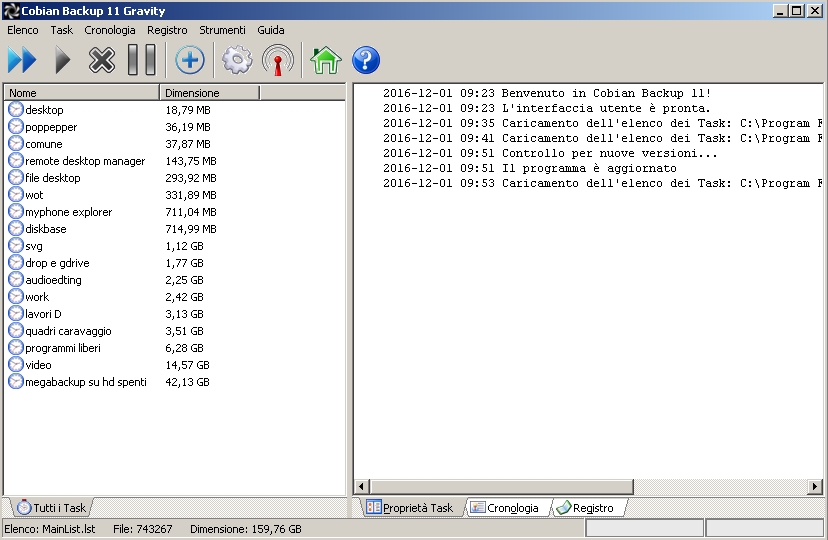Screen dimensions: 828x540
Task: Click the clock icon beside audioedting task
Action: pyautogui.click(x=16, y=280)
